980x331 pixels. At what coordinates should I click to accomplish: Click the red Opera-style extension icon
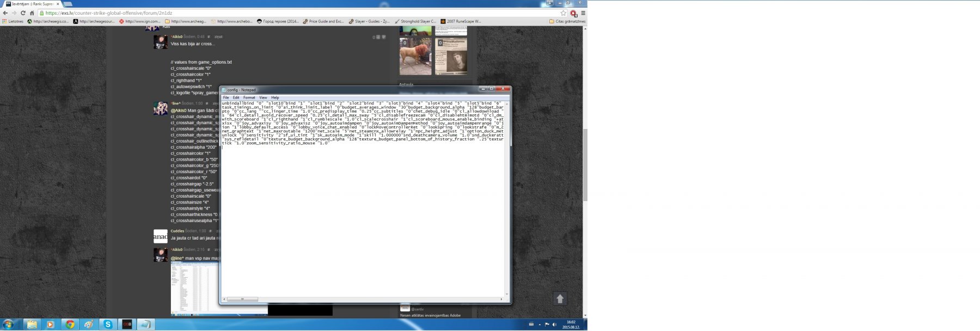[x=573, y=13]
